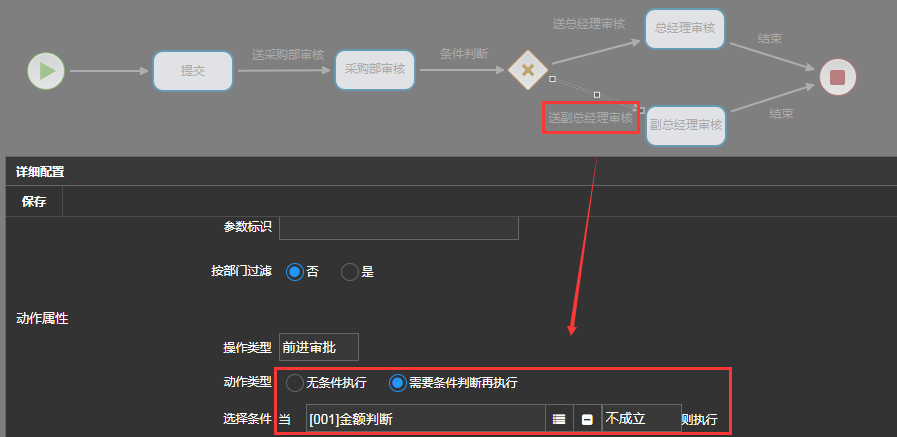
Task: Click the list picker icon beside condition
Action: (x=559, y=419)
